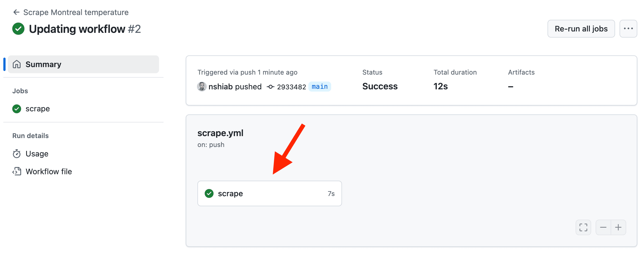Open commit 2933482 link
Viewport: 644px width, 270px height.
(291, 87)
